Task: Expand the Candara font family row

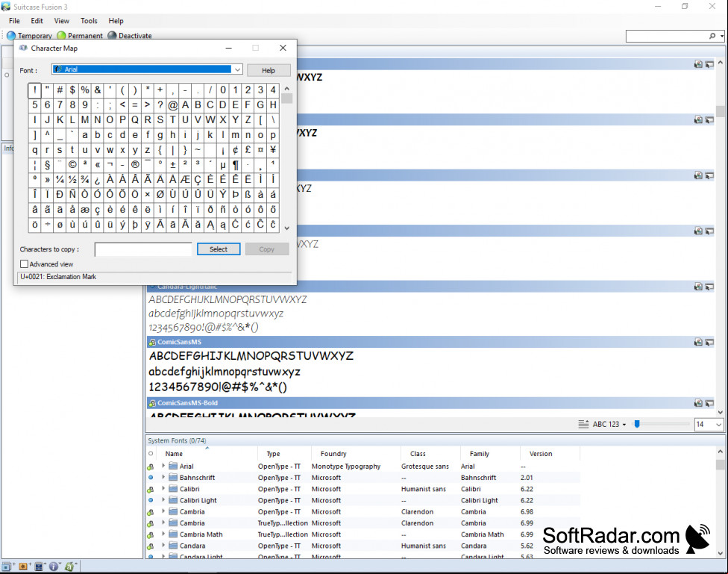Action: [163, 546]
